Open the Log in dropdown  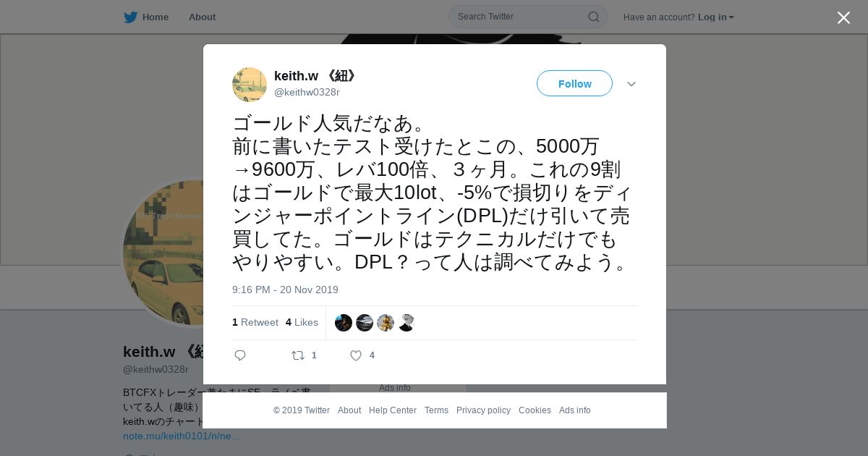(x=716, y=17)
